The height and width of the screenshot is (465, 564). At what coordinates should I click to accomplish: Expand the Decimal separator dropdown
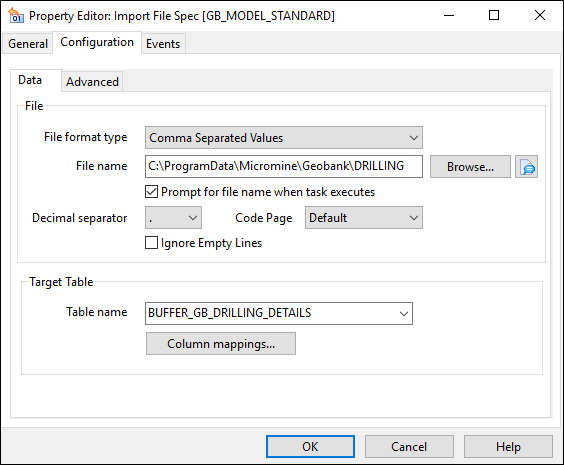point(173,218)
